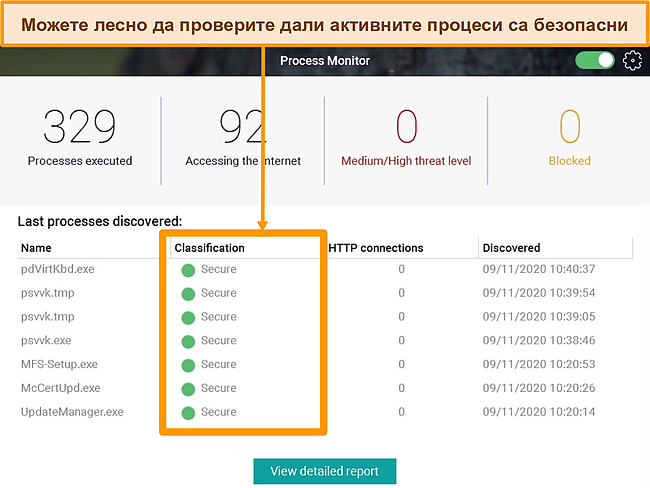Click Secure label in the McCertUpd.exe row

click(218, 388)
